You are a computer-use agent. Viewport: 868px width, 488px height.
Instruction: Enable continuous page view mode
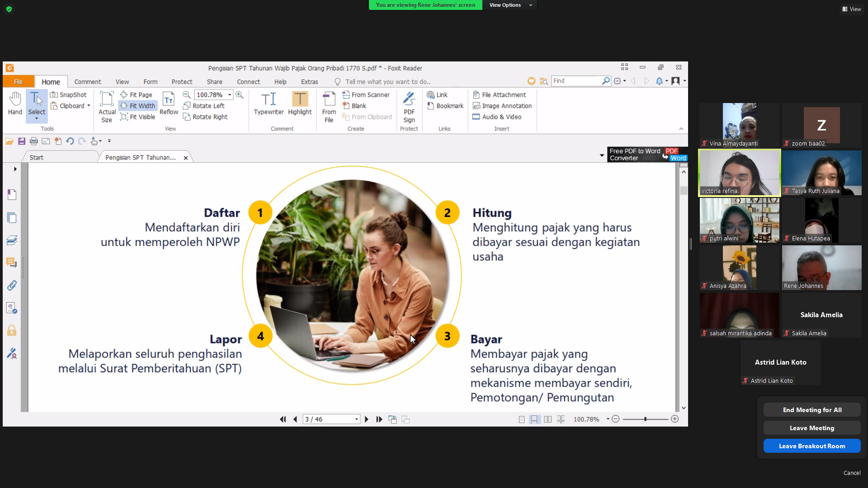click(x=534, y=419)
